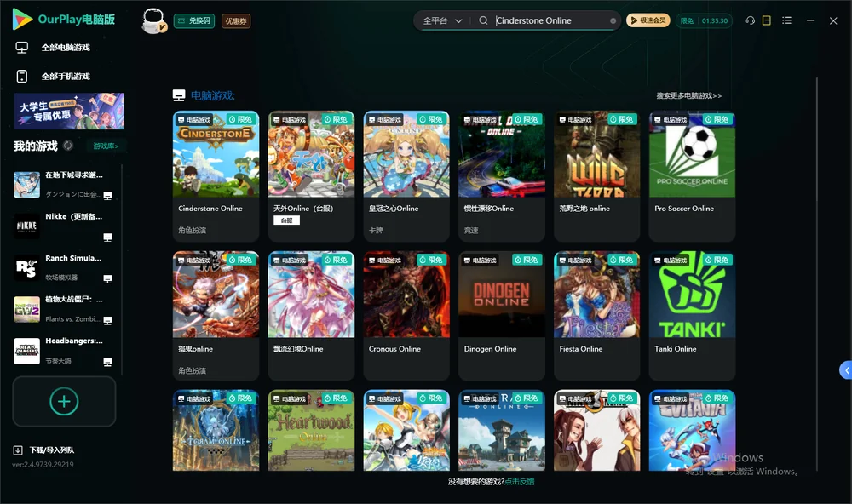Select 植物大战僵尸 in my games list
The width and height of the screenshot is (852, 504).
(64, 309)
